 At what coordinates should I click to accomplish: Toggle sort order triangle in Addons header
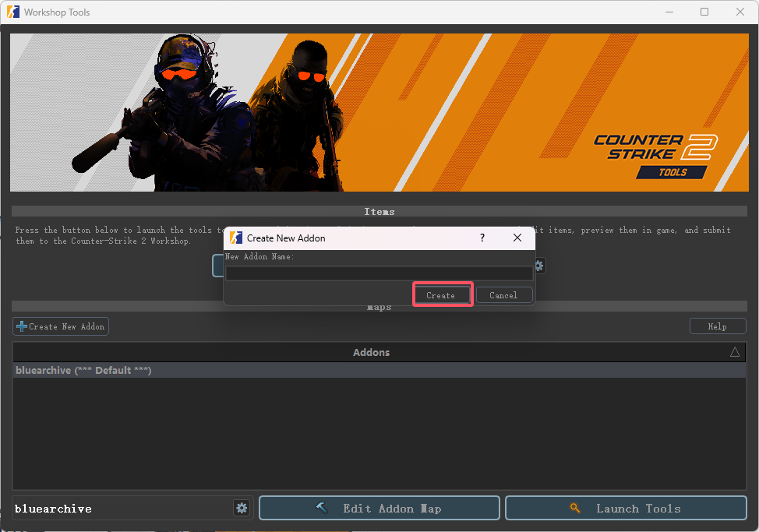pos(734,352)
